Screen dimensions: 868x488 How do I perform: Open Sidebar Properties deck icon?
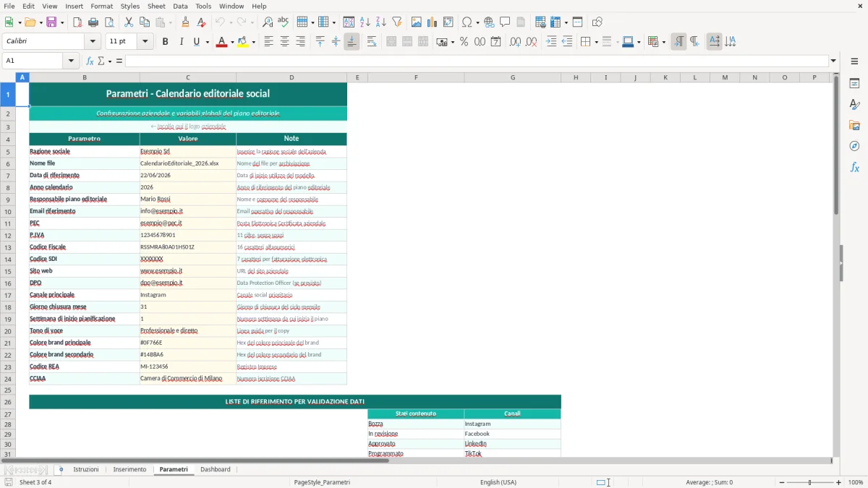click(x=854, y=84)
